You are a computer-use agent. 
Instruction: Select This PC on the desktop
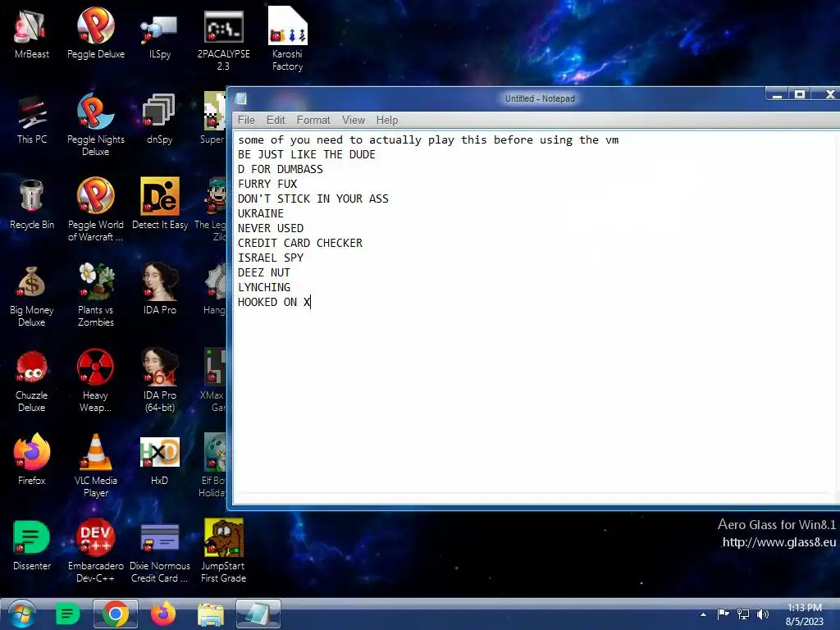click(x=32, y=119)
